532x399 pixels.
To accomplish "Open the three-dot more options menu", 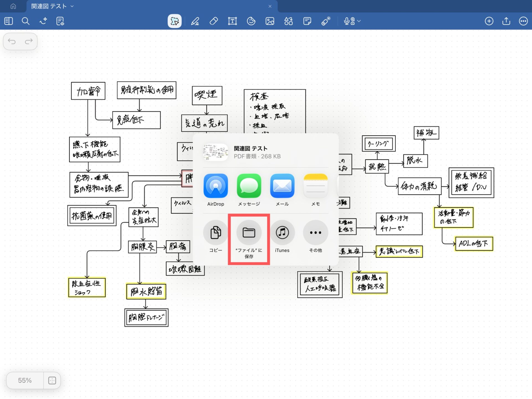I will coord(523,21).
